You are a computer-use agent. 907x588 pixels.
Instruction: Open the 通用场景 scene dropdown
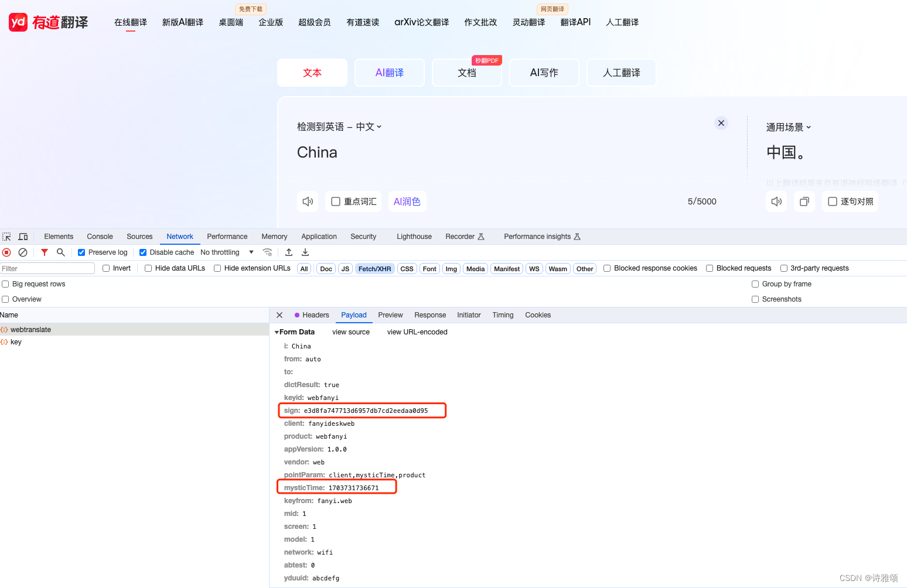tap(789, 127)
